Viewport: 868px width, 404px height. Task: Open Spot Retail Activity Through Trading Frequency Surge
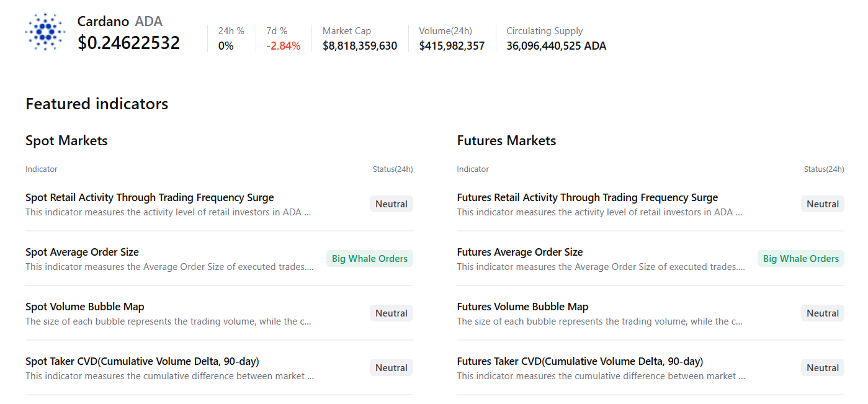click(x=150, y=198)
